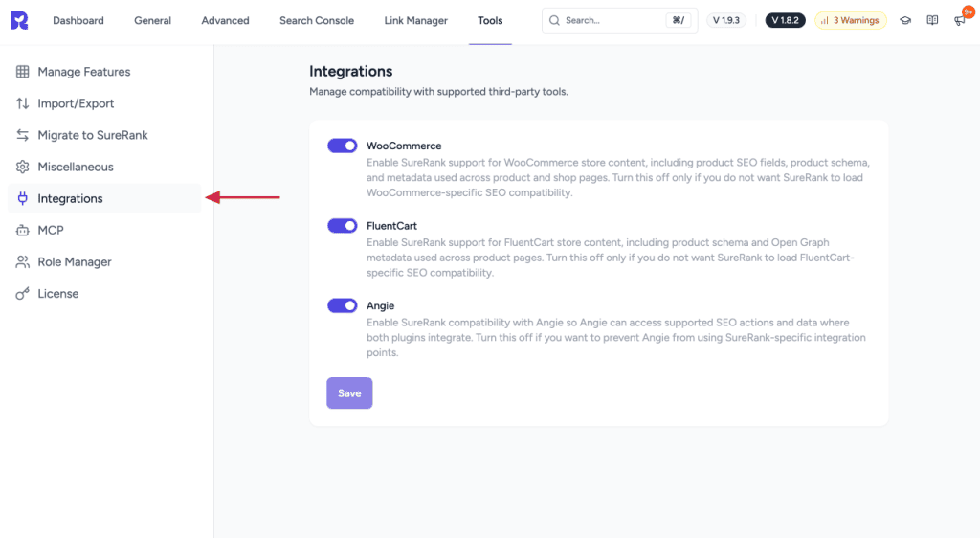Select Integrations in the sidebar
This screenshot has width=980, height=538.
click(x=104, y=199)
